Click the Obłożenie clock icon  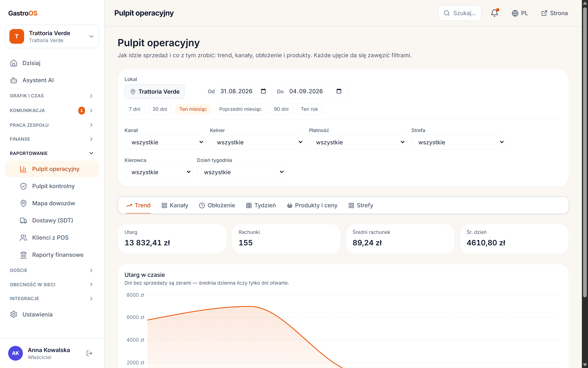202,205
